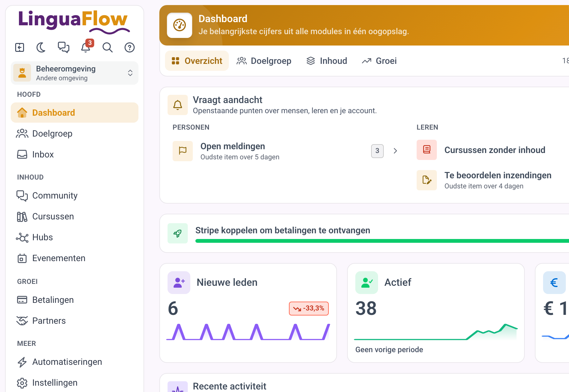Open Te beoordelen inzendingen item
Image resolution: width=569 pixels, height=392 pixels.
point(498,180)
